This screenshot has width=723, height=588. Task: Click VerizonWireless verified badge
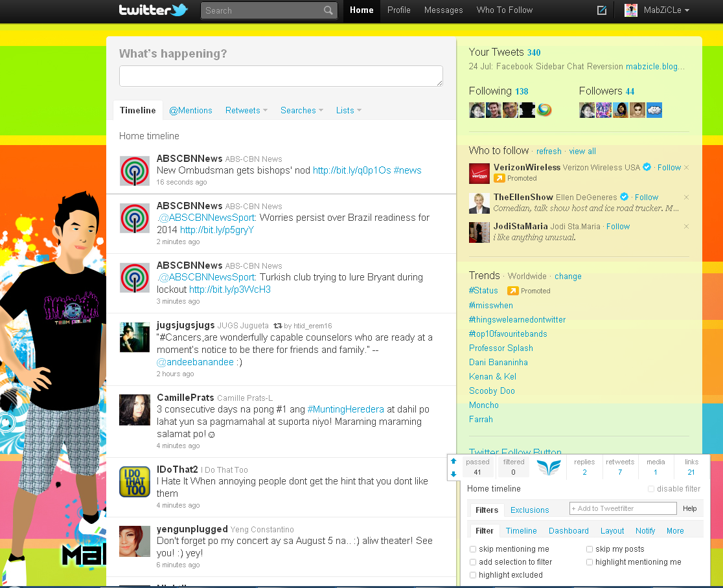647,167
